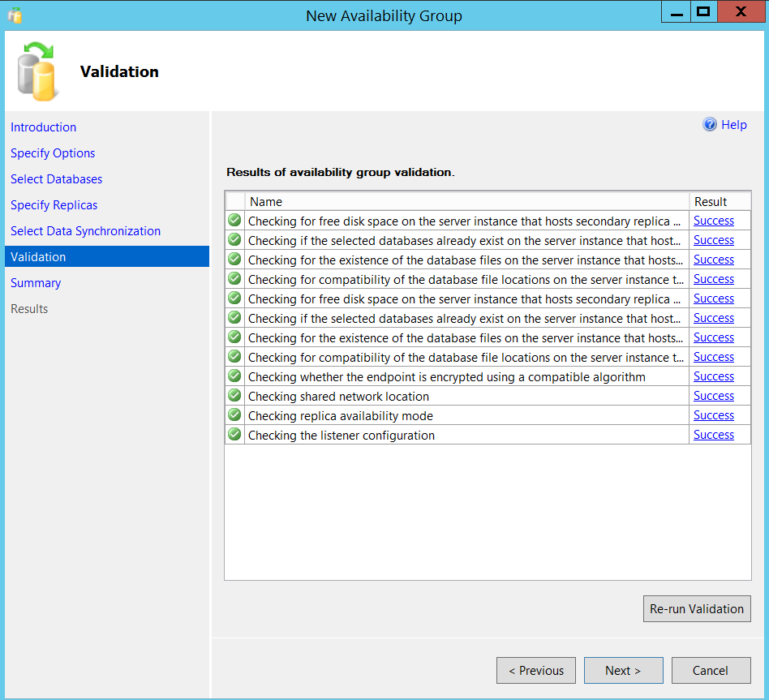Open the Introduction wizard page
This screenshot has height=700, width=769.
coord(44,127)
